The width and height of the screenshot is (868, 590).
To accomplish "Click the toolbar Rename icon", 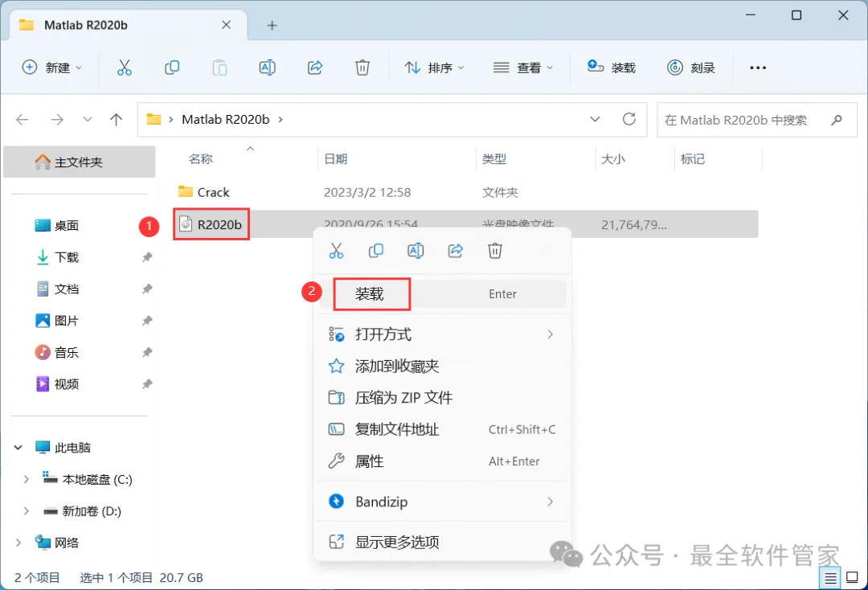I will click(x=268, y=68).
